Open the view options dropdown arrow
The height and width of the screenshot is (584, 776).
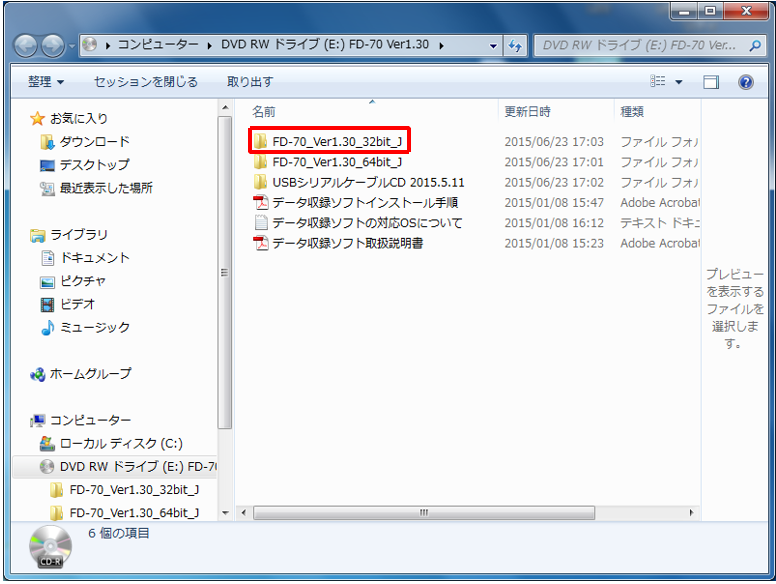point(679,82)
